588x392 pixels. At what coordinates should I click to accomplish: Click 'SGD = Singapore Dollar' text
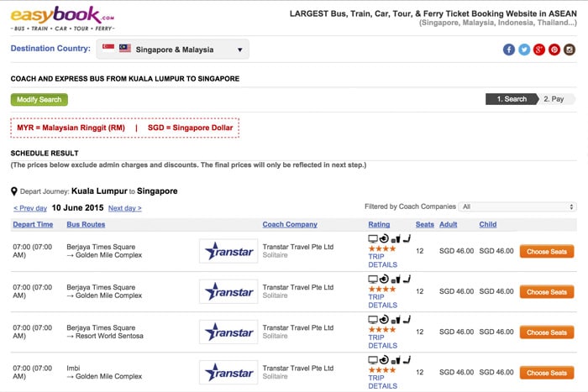click(190, 128)
